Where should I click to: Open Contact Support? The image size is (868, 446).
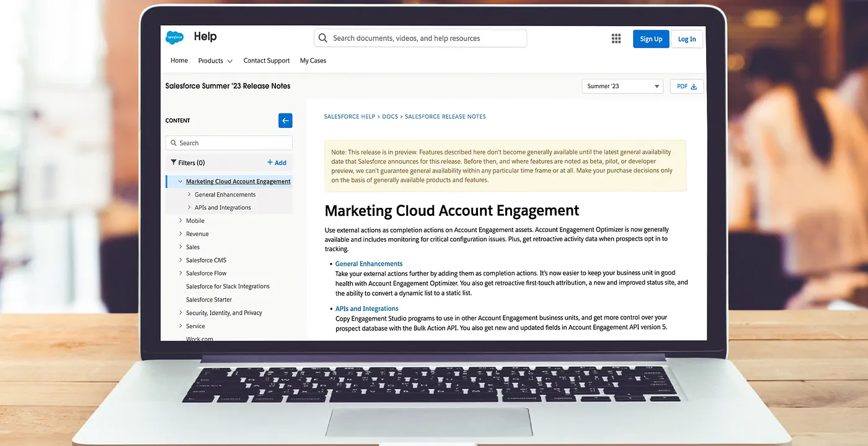[267, 61]
